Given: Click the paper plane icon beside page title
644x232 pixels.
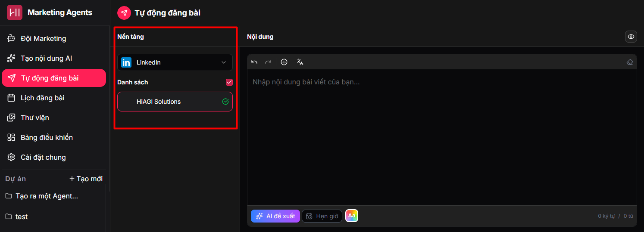Looking at the screenshot, I should 124,13.
